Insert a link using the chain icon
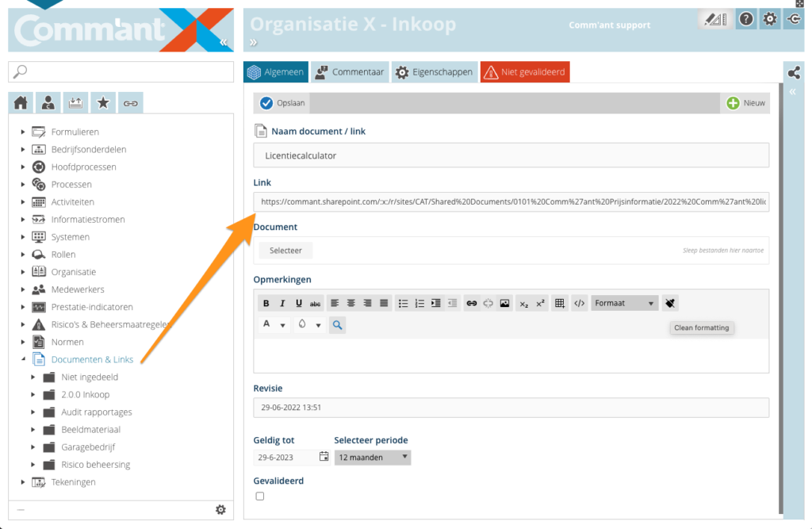Screen dimensions: 812x529 pos(472,303)
